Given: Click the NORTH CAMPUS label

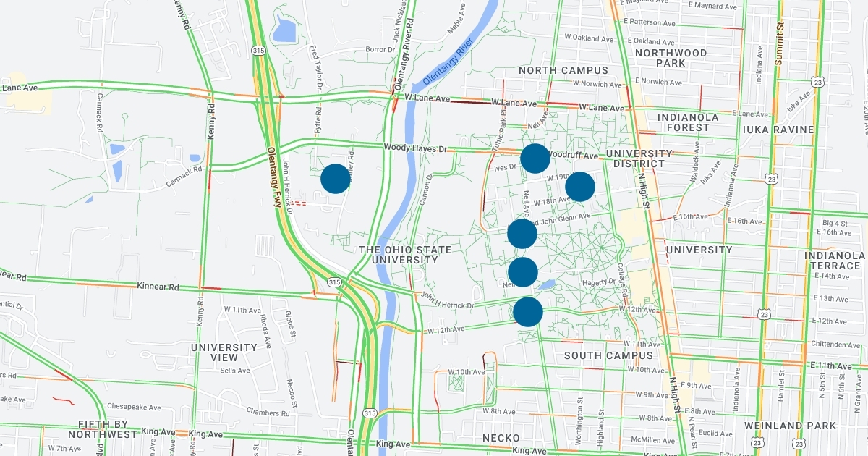Looking at the screenshot, I should click(x=564, y=70).
